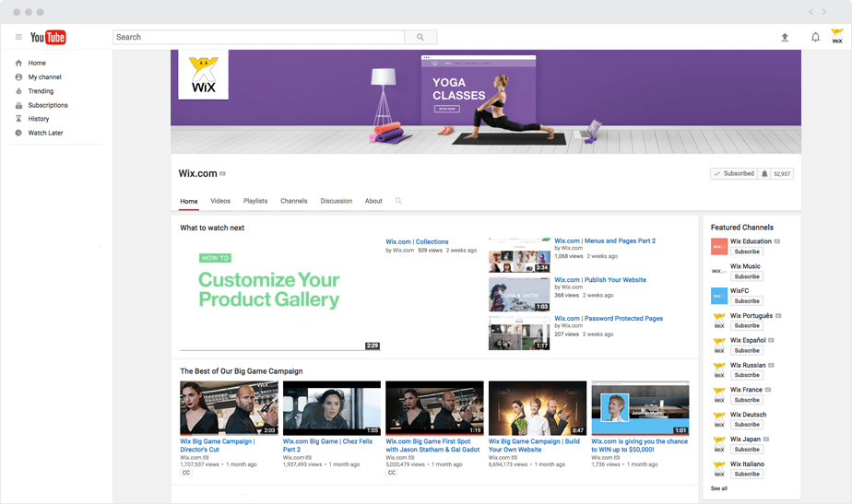Open the Wix account avatar menu

[x=837, y=36]
